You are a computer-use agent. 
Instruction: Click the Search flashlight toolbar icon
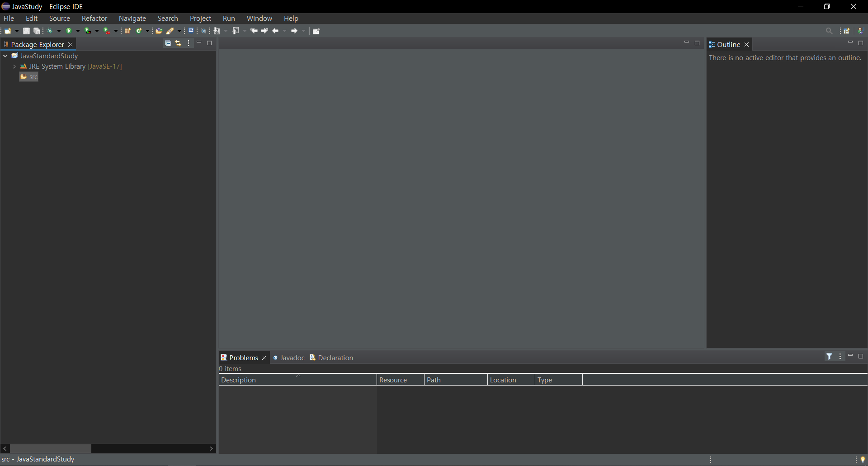point(170,31)
